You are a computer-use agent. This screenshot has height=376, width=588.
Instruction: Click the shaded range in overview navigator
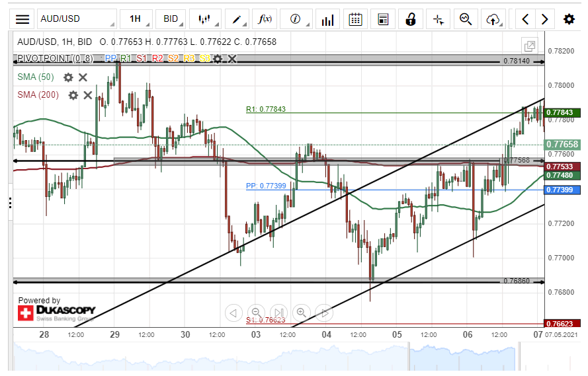pyautogui.click(x=463, y=357)
